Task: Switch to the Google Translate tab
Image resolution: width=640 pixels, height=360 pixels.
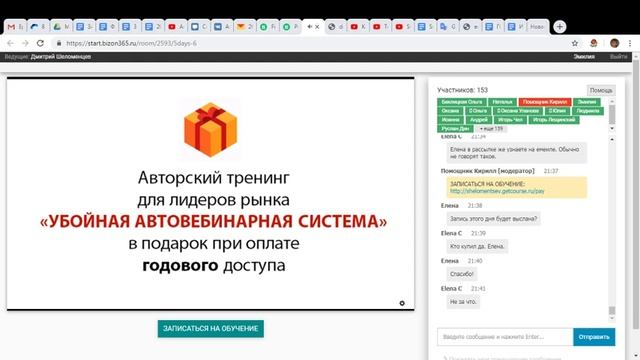Action: pos(447,27)
